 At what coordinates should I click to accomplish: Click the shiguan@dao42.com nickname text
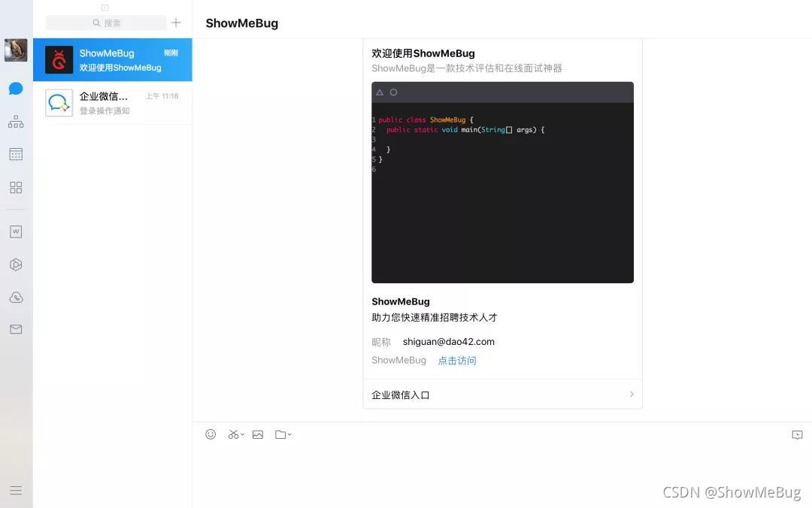coord(448,342)
